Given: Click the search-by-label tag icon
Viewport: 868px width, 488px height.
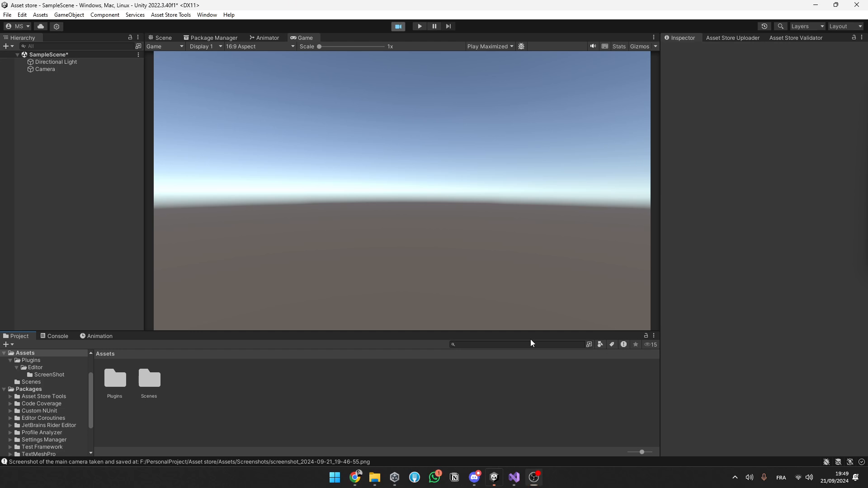Looking at the screenshot, I should pyautogui.click(x=612, y=344).
